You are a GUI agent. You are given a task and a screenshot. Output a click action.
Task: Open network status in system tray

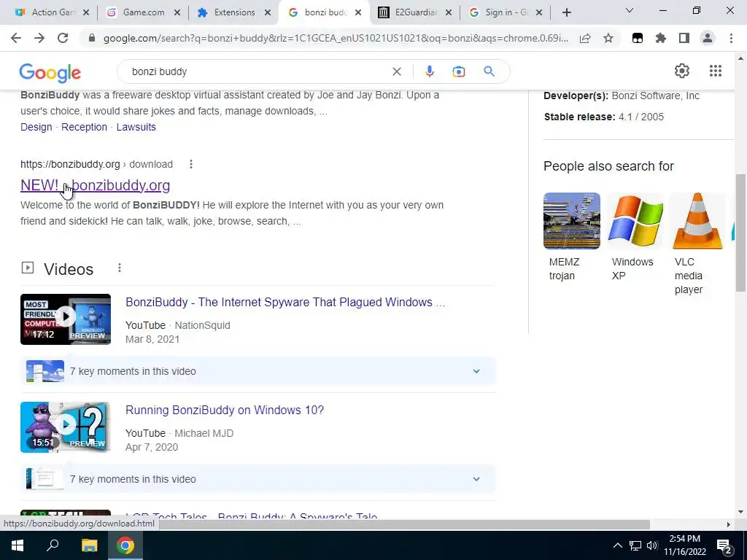635,545
